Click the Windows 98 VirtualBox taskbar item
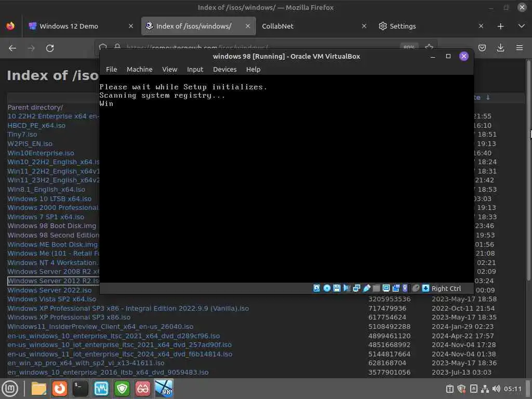The width and height of the screenshot is (532, 399). click(164, 389)
